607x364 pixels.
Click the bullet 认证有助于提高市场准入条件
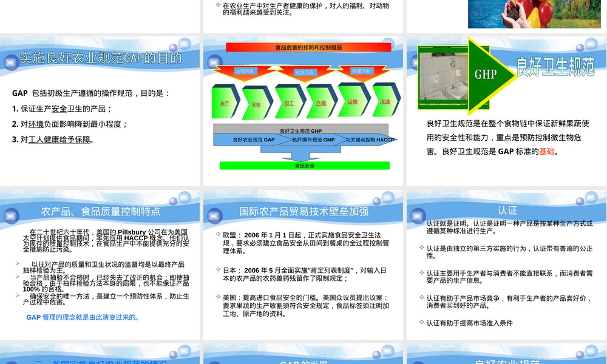point(469,323)
